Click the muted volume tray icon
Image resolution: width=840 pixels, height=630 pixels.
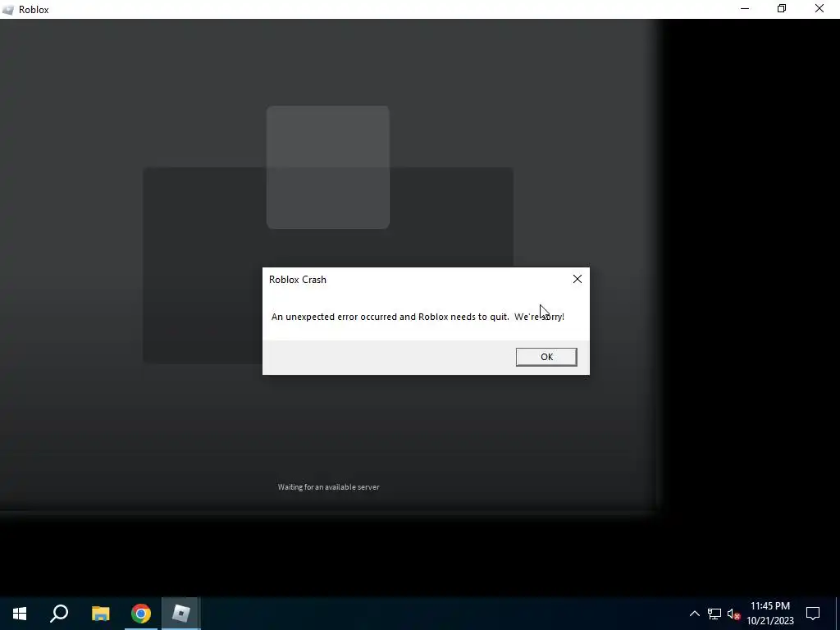coord(733,614)
